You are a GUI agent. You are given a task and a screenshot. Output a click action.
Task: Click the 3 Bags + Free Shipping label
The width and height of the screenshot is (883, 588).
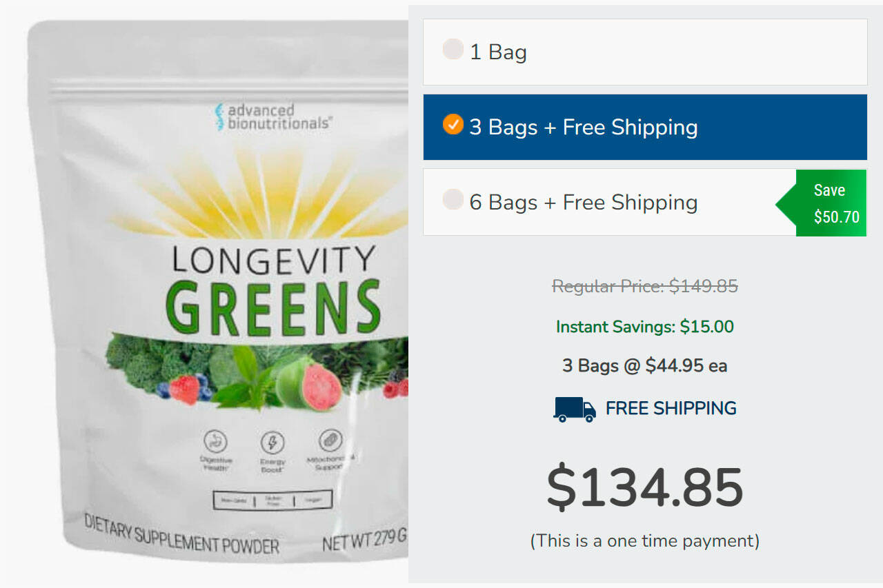583,128
